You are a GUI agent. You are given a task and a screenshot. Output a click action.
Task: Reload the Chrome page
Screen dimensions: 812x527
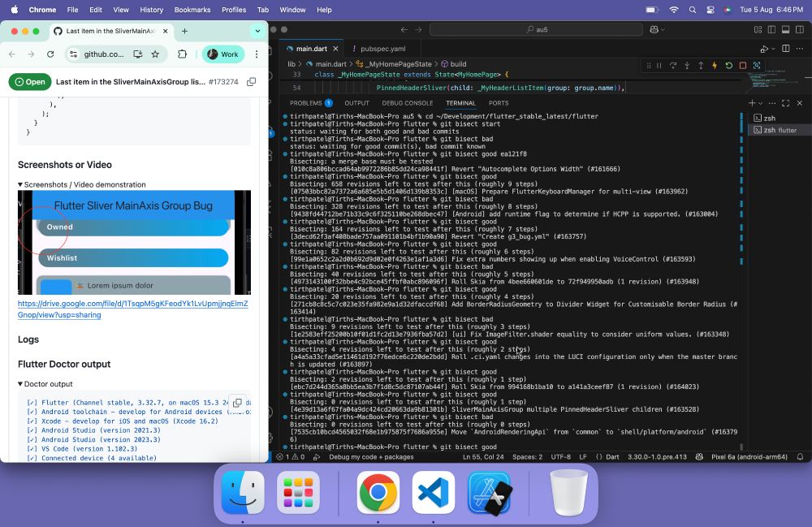(x=50, y=54)
